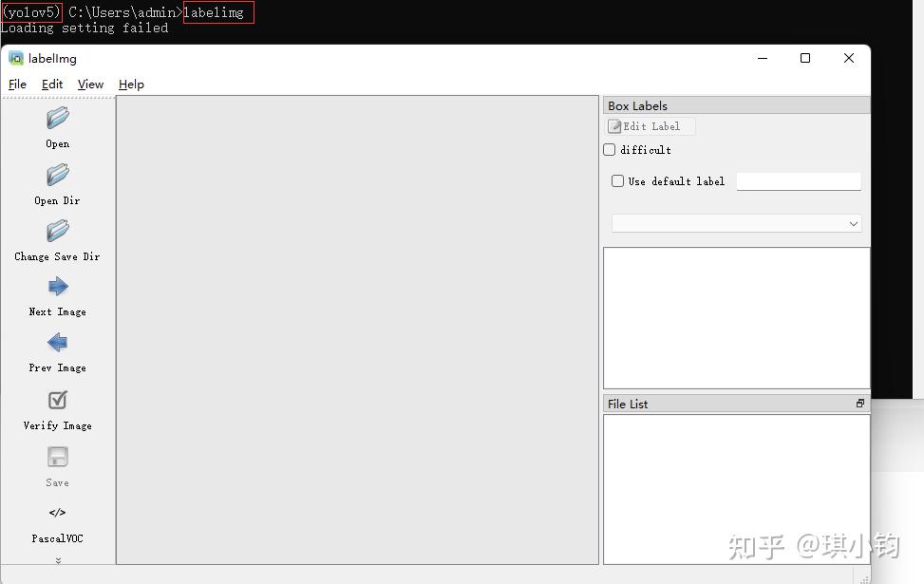Float the File List panel
The width and height of the screenshot is (924, 584).
pos(860,404)
